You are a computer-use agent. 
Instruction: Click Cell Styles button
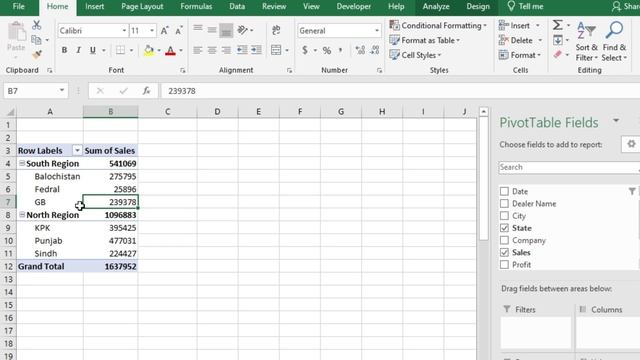point(416,55)
